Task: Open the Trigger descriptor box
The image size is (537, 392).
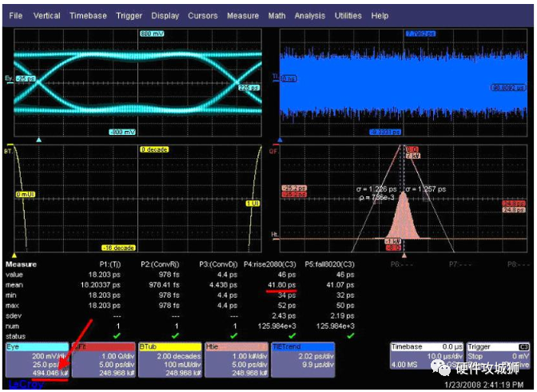Action: [x=499, y=356]
